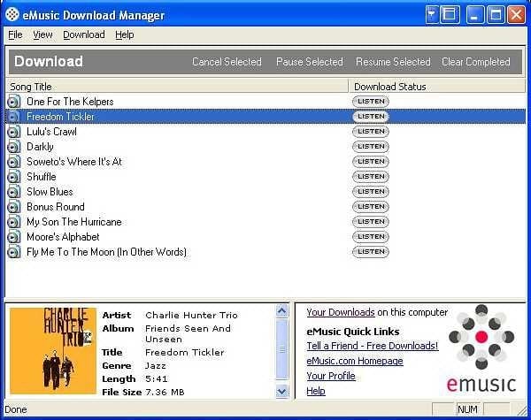Open the Download menu

coord(84,34)
